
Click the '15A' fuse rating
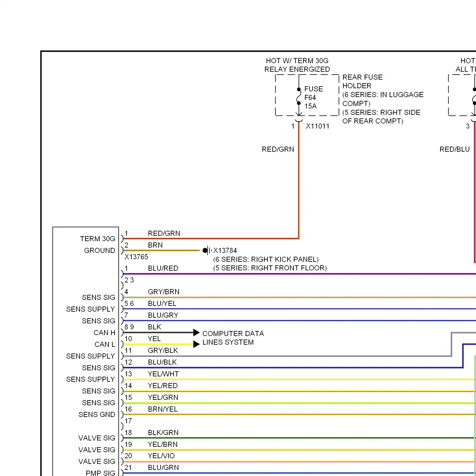[x=310, y=106]
